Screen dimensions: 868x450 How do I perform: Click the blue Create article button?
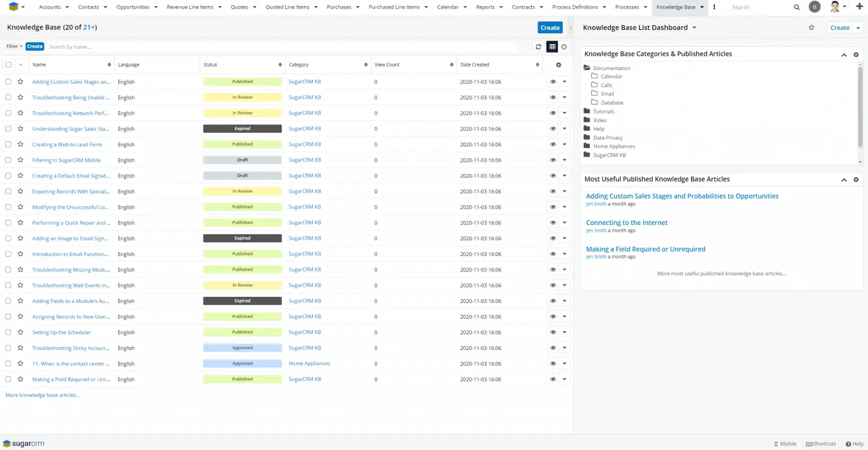tap(550, 28)
